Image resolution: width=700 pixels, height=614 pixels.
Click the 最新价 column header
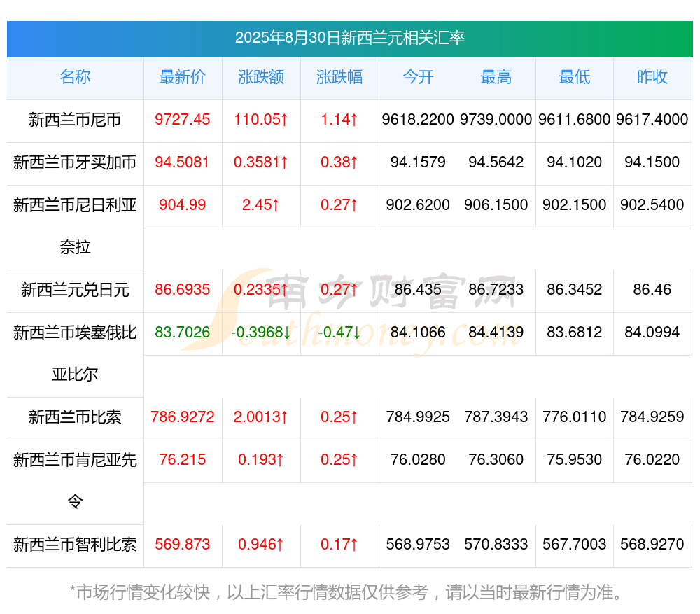tap(182, 77)
